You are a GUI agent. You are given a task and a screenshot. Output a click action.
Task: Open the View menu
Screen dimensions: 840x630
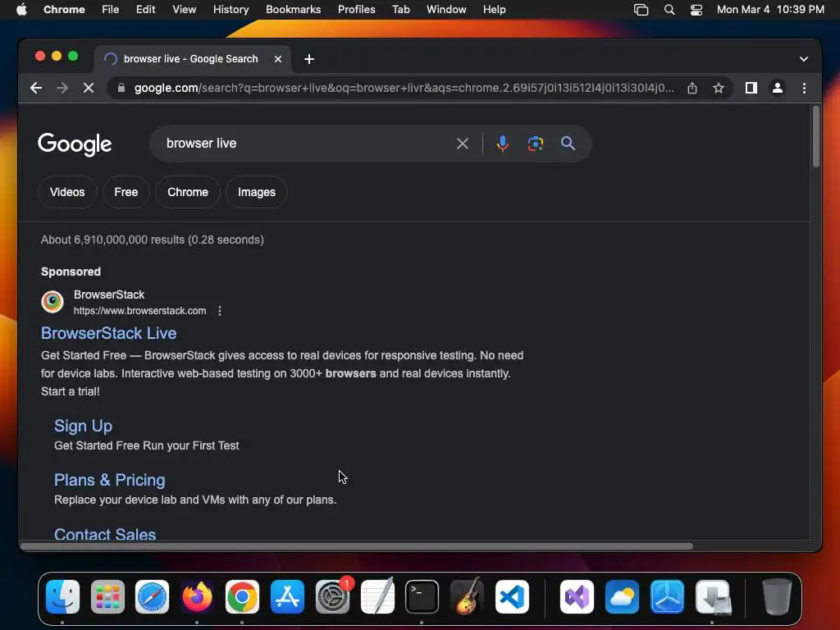tap(185, 10)
